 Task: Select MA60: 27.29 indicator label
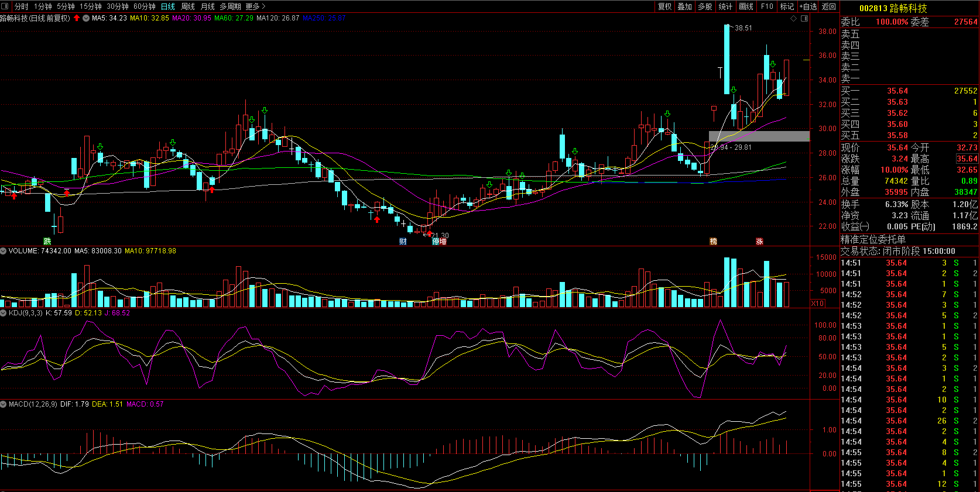click(x=234, y=18)
